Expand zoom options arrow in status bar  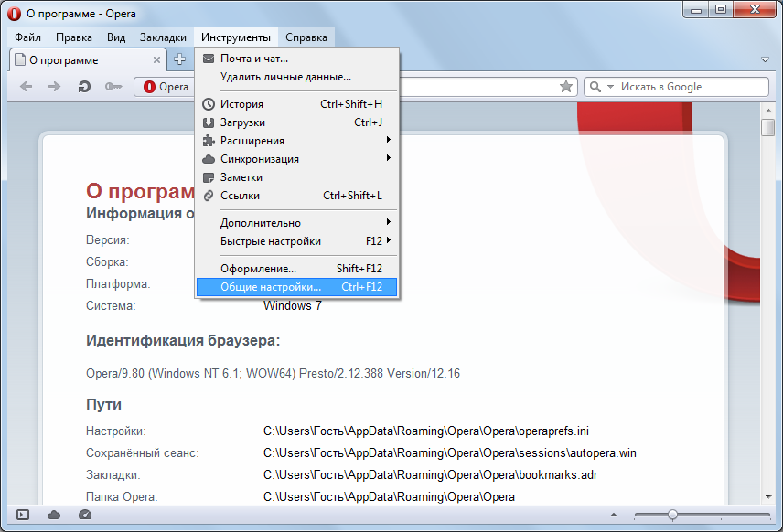614,515
